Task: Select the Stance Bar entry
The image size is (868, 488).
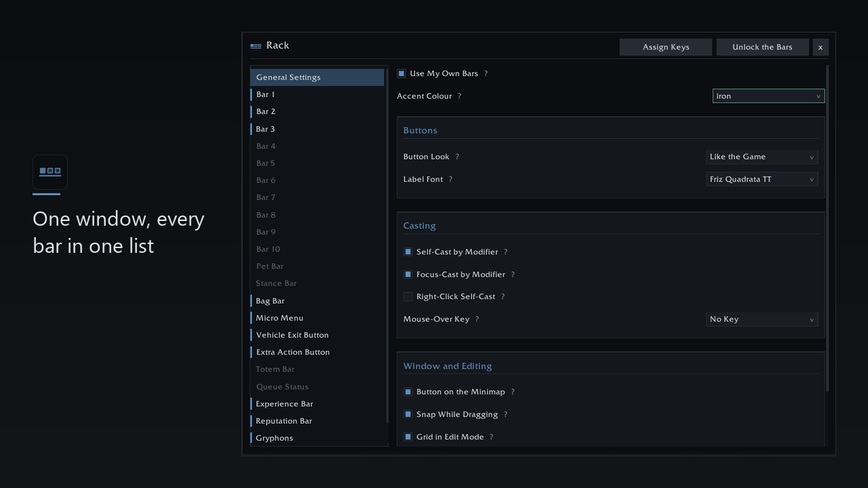Action: (x=317, y=283)
